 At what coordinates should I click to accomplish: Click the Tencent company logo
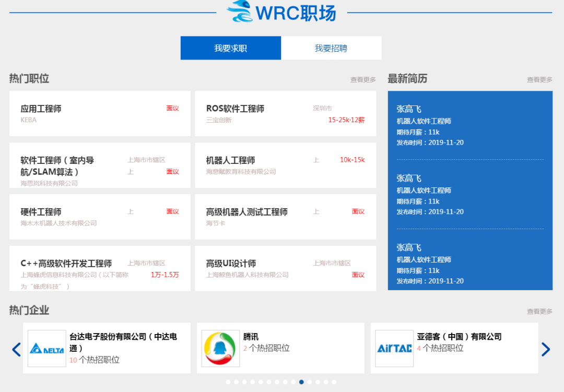coord(220,348)
